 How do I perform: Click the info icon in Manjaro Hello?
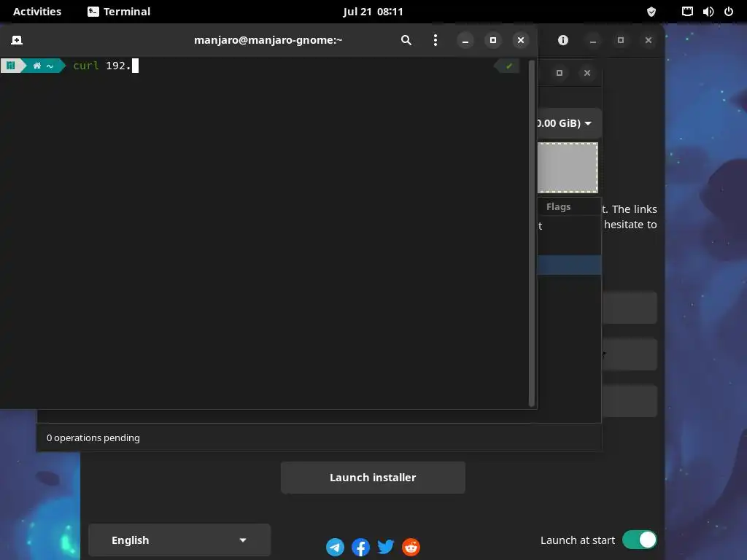coord(563,40)
